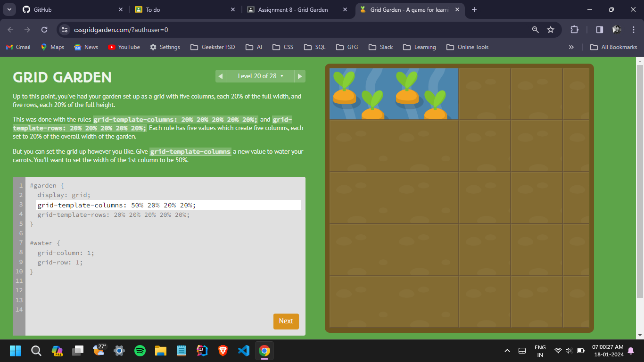Toggle the browser side panel
644x362 pixels.
click(x=599, y=30)
